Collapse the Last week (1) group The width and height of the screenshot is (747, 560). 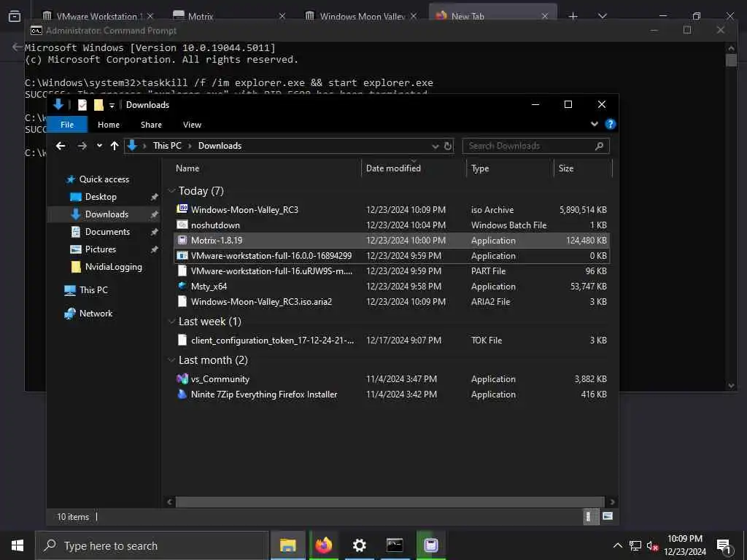pyautogui.click(x=171, y=322)
